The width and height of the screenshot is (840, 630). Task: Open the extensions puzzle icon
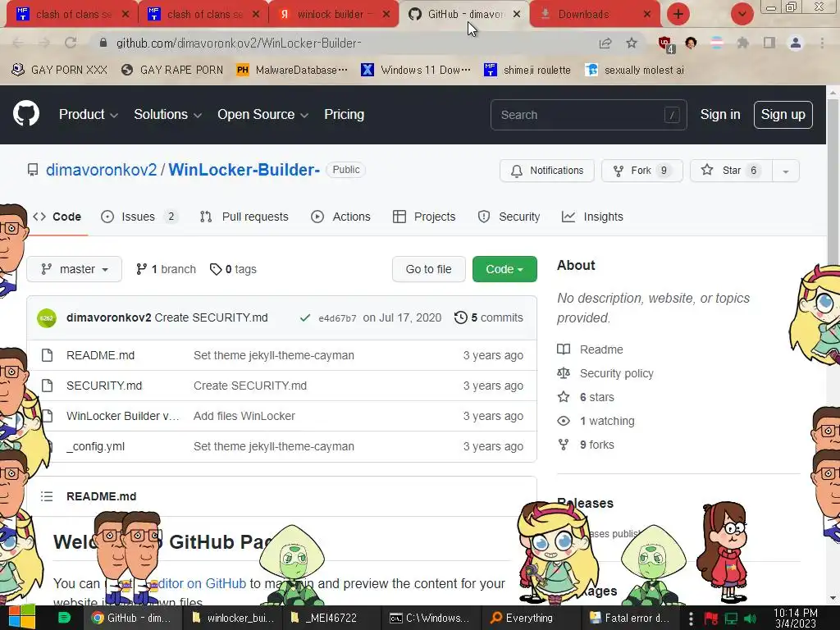point(742,43)
